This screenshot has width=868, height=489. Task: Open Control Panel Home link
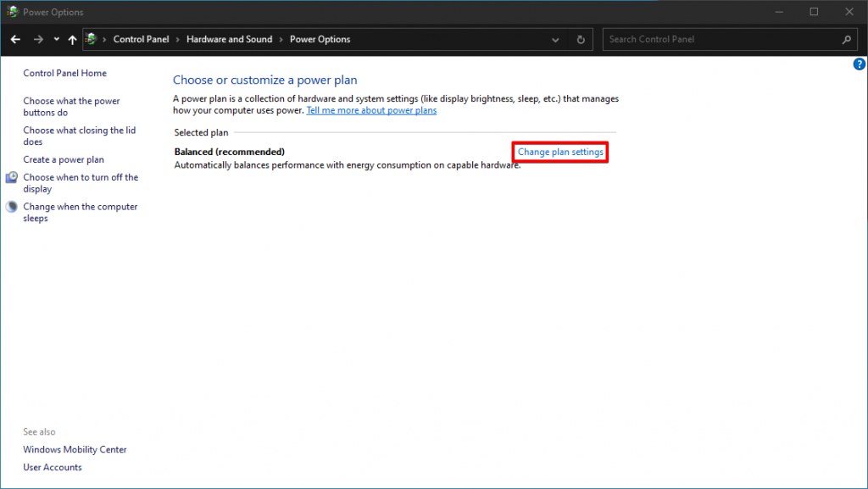[64, 73]
